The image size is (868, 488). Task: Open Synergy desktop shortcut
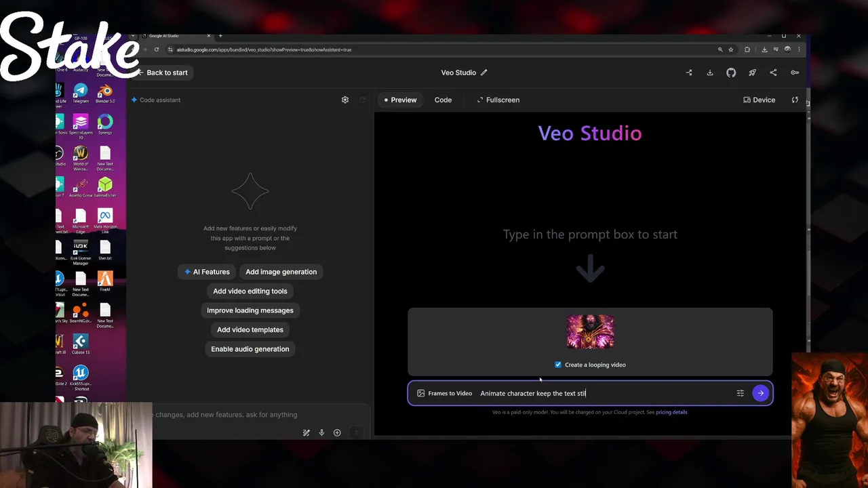105,124
